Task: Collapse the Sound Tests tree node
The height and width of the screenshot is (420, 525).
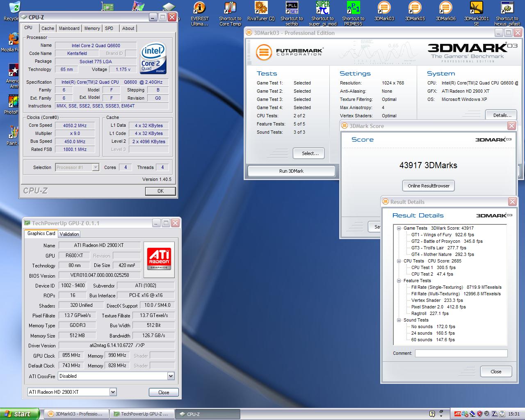Action: (399, 320)
